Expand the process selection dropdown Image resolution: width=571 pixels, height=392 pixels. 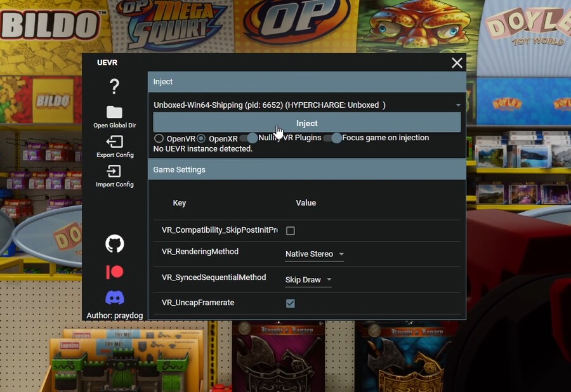(x=457, y=105)
